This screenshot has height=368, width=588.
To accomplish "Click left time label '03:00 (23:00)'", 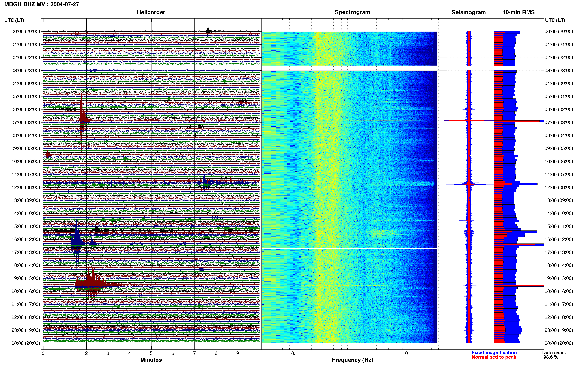I will [26, 71].
